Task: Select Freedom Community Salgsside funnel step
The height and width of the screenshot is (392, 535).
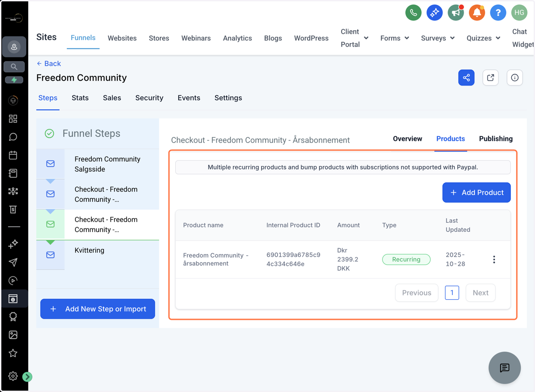Action: 98,164
